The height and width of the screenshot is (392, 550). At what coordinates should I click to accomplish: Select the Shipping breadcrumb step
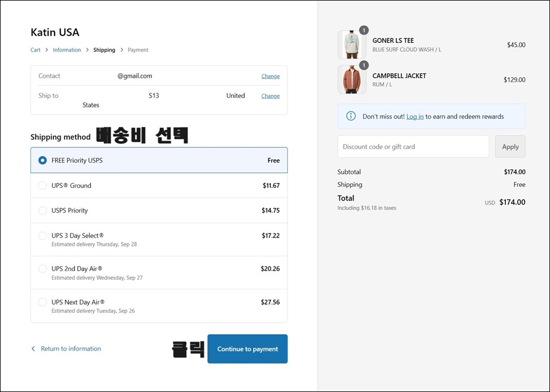point(104,50)
